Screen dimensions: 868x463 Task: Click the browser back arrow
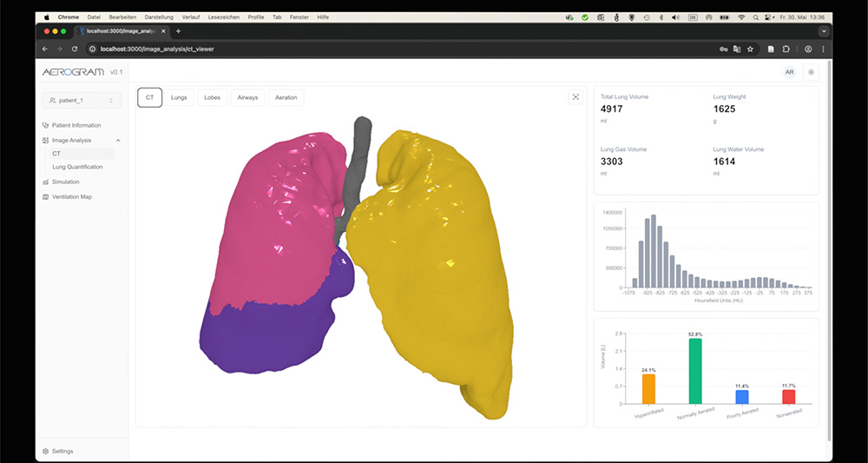(x=45, y=50)
